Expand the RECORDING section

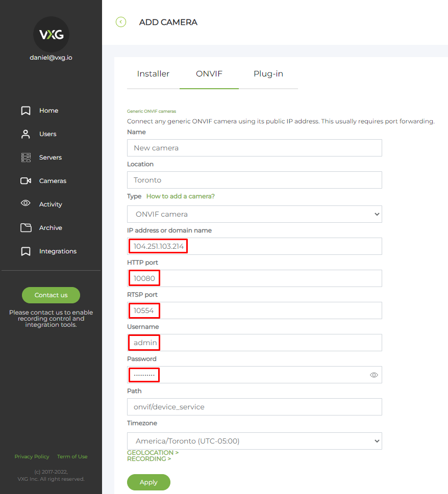[x=149, y=458]
